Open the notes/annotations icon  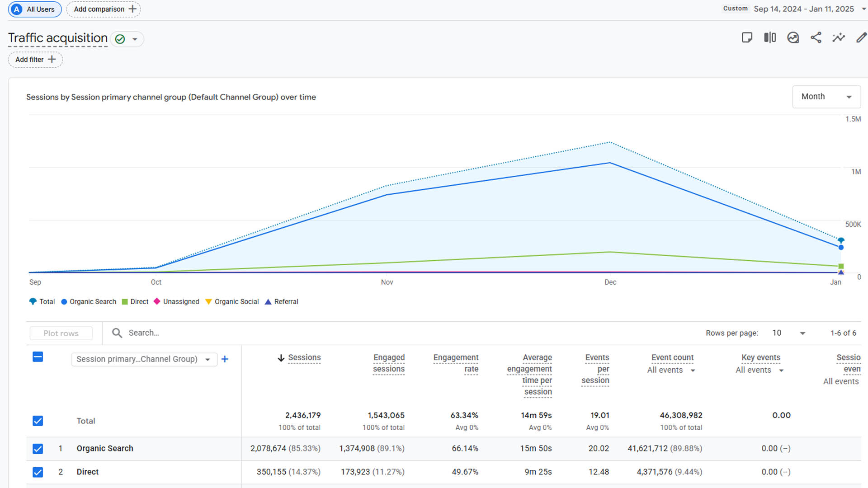(x=747, y=38)
